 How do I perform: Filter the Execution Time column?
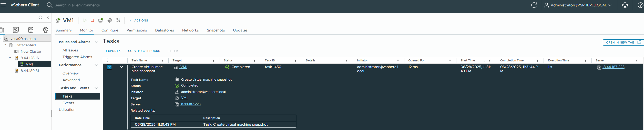point(585,61)
